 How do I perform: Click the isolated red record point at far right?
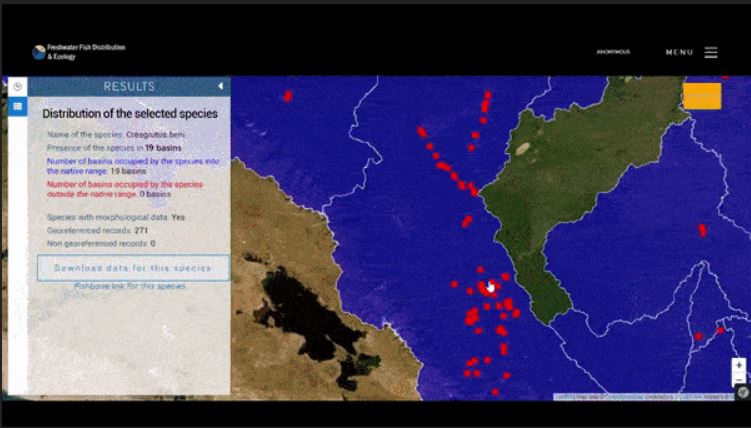click(702, 230)
